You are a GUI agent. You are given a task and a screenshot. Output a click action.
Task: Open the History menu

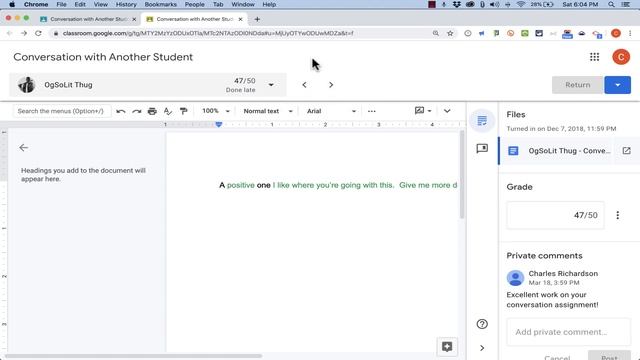(126, 4)
